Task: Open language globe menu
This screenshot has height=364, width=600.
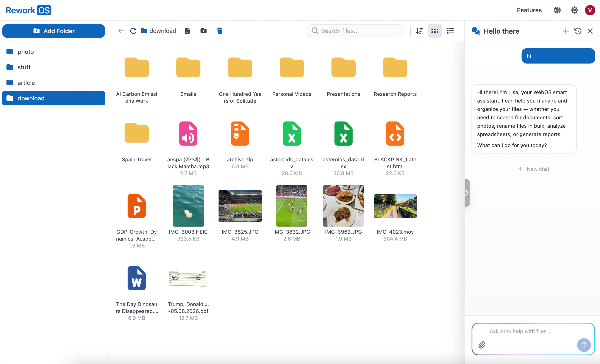Action: pos(557,10)
